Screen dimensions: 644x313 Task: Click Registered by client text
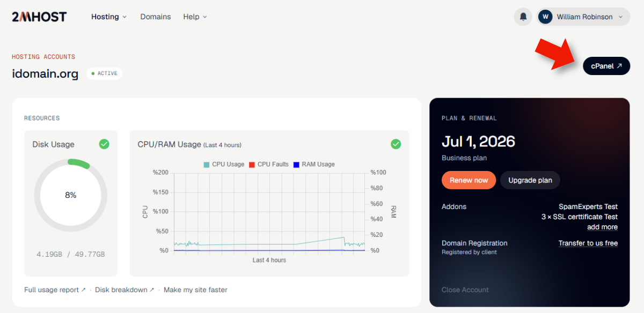(469, 252)
